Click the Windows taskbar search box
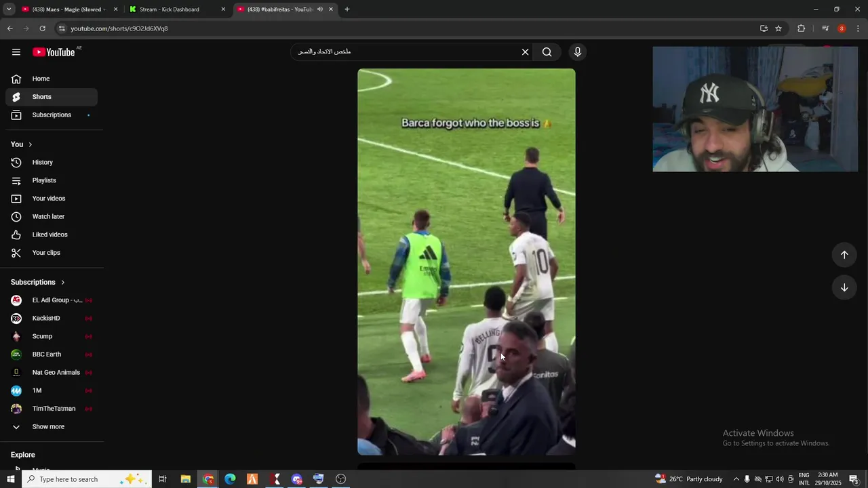868x488 pixels. tap(87, 479)
